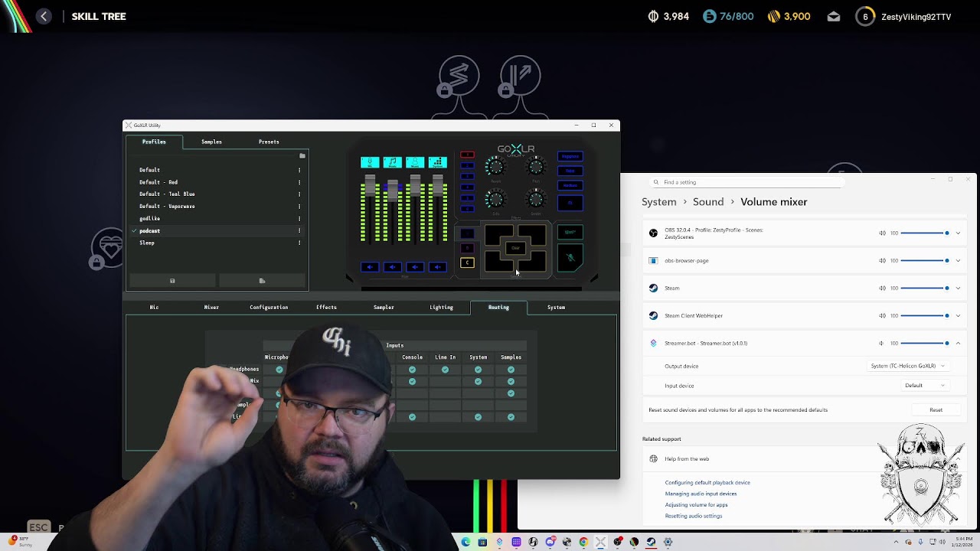Open Managing audio input devices link
Screen dimensions: 980x551
701,494
